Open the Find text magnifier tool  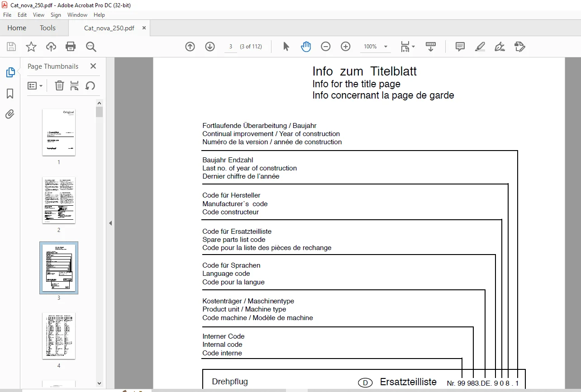[x=91, y=47]
